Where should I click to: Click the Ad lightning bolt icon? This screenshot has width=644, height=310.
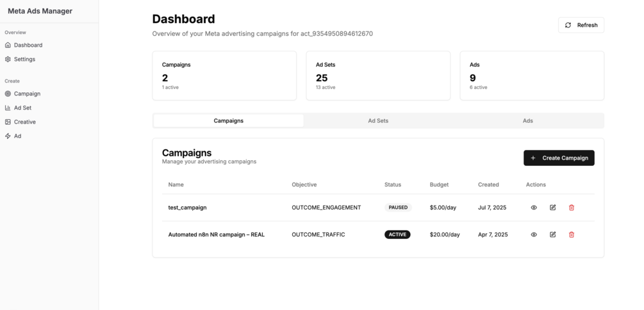tap(8, 136)
